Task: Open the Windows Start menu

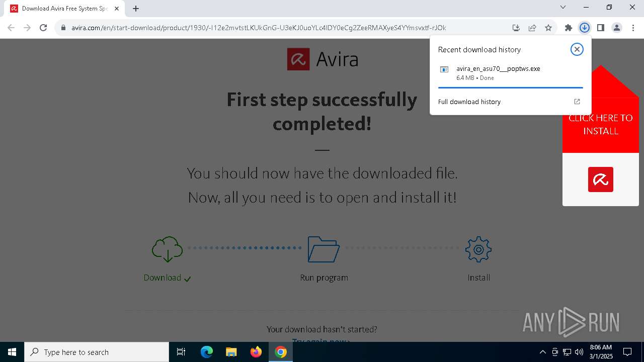Action: (x=12, y=352)
